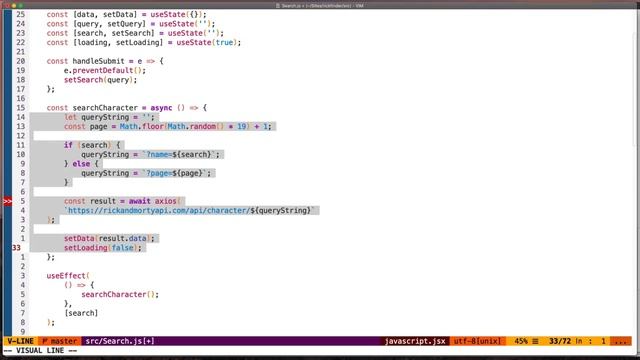The image size is (640, 360).
Task: Click the 'async' keyword
Action: [161, 108]
